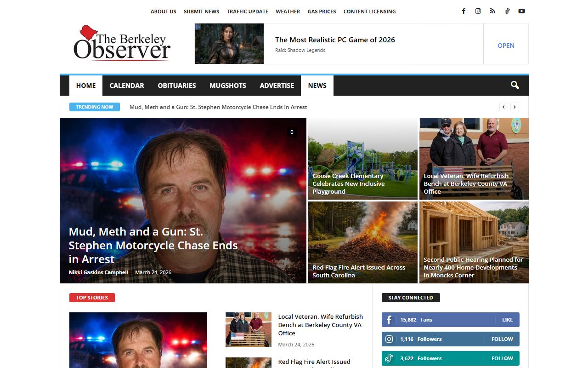This screenshot has height=368, width=588.
Task: Open the Facebook icon in top bar
Action: [x=464, y=11]
